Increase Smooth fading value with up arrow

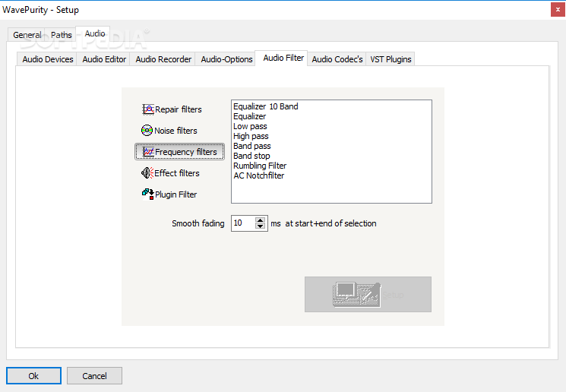pyautogui.click(x=260, y=220)
